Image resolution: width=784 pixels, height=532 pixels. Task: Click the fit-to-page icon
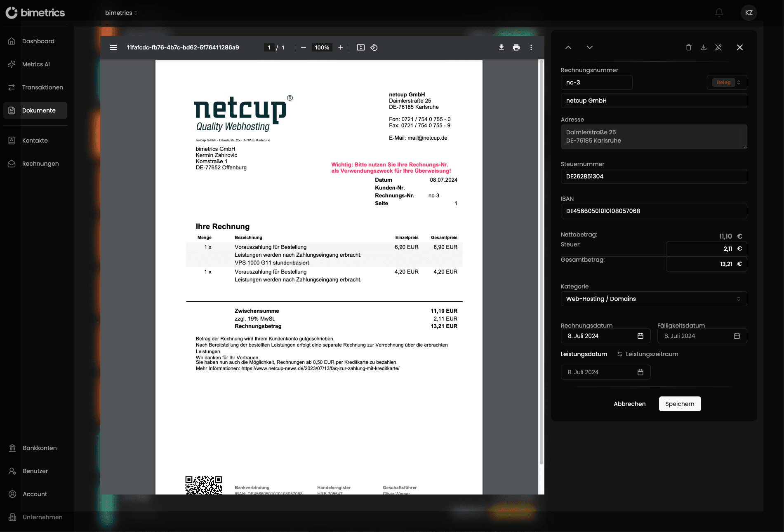coord(360,47)
